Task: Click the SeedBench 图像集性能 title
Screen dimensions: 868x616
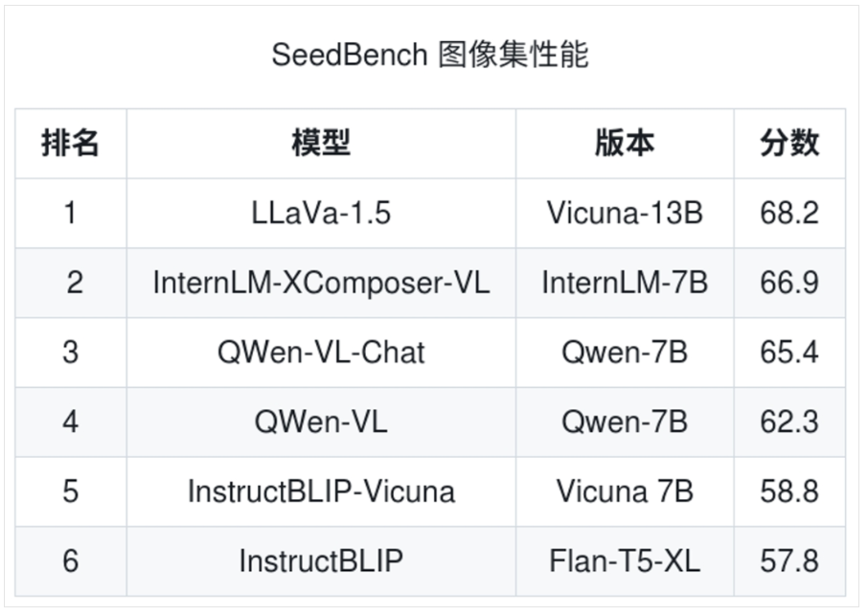Action: pyautogui.click(x=430, y=56)
